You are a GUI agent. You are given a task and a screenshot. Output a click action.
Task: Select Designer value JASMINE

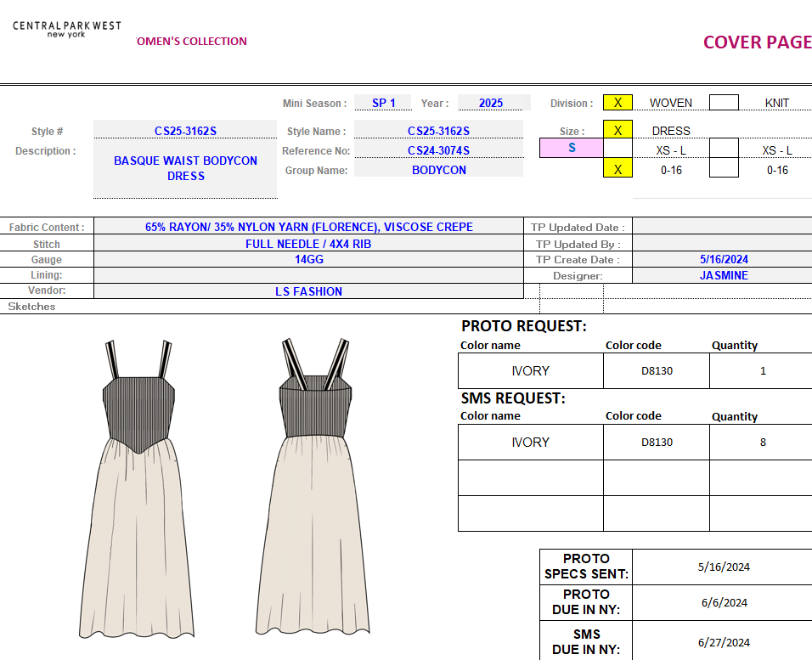coord(723,275)
